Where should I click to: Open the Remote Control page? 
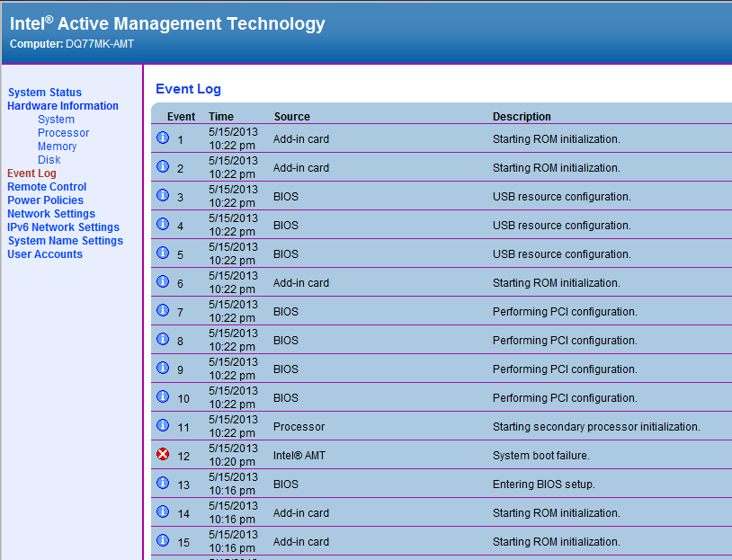(47, 187)
